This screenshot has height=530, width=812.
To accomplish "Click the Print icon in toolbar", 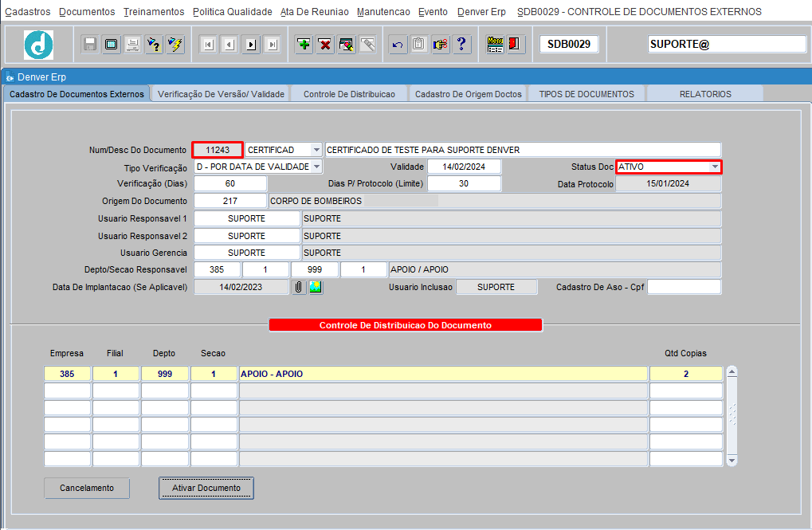I will (x=132, y=45).
